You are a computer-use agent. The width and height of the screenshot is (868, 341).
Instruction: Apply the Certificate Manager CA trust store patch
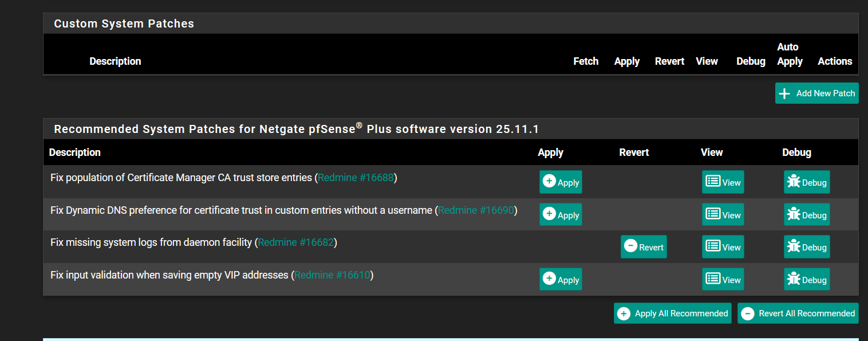pyautogui.click(x=561, y=182)
